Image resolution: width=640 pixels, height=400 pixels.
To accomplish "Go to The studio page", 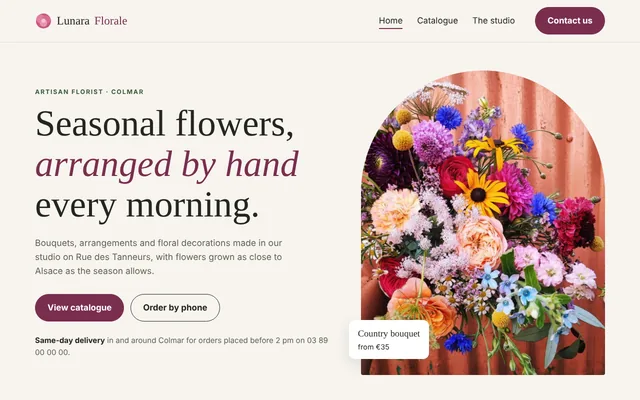I will tap(493, 20).
